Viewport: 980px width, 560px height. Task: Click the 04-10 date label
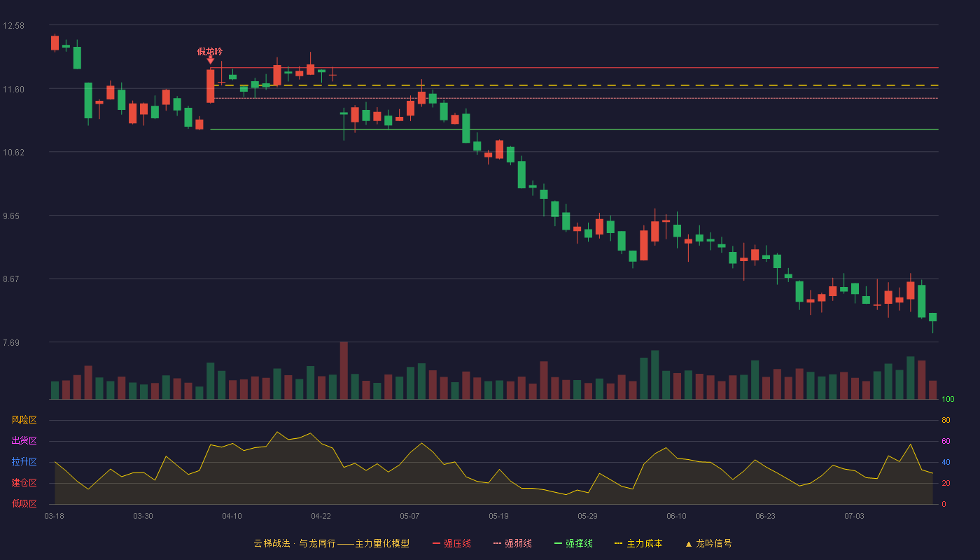click(x=232, y=516)
